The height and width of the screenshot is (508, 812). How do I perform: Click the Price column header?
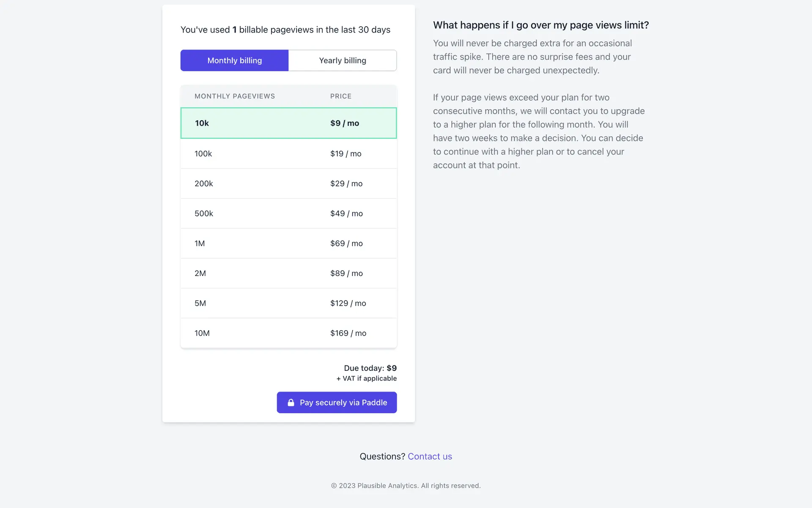(x=340, y=96)
